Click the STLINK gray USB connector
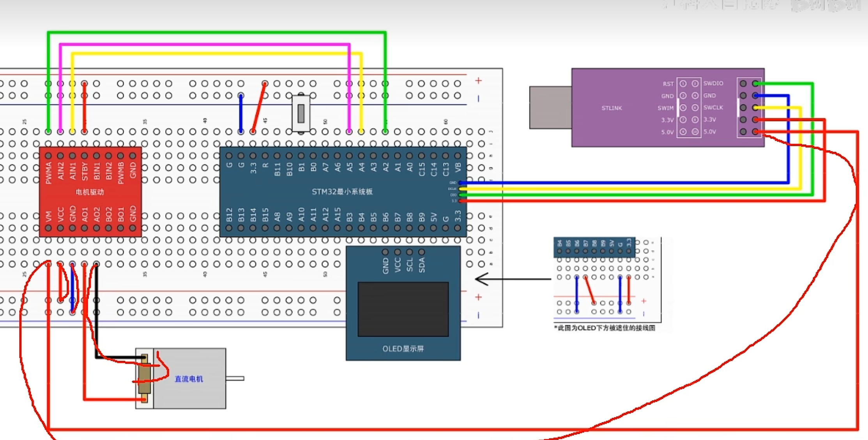The width and height of the screenshot is (868, 440). click(550, 108)
